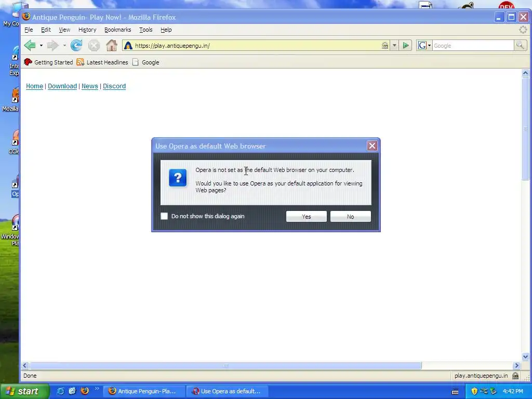The image size is (532, 399).
Task: Click the padlock icon in status bar
Action: 515,376
